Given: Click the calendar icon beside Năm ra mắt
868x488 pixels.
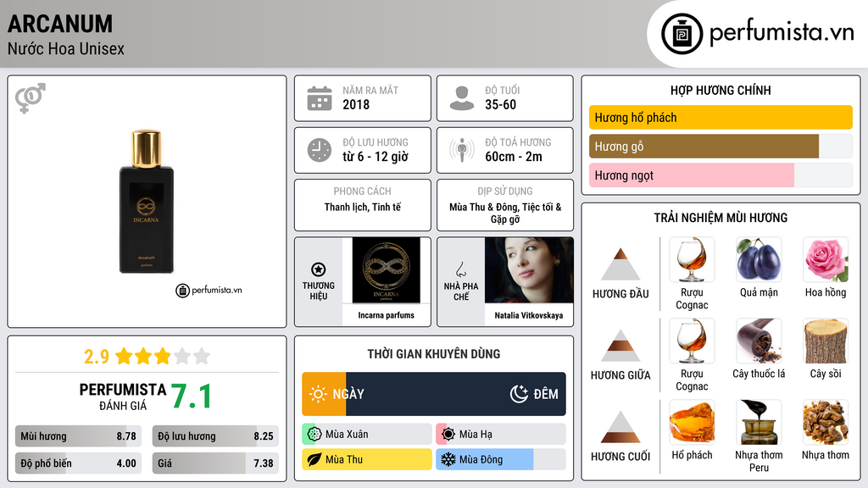Looking at the screenshot, I should tap(320, 98).
